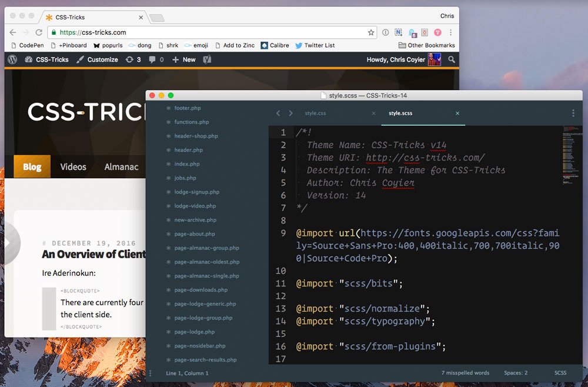Open the editor tab overflow menu
588x387 pixels.
pyautogui.click(x=573, y=114)
